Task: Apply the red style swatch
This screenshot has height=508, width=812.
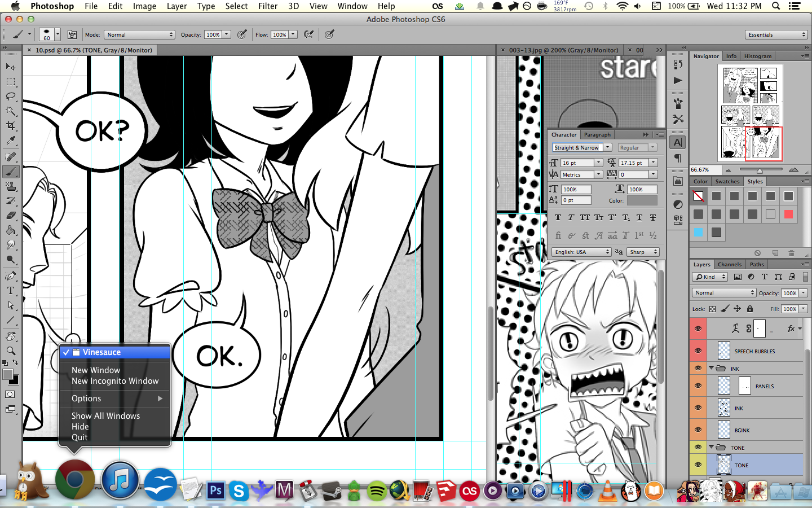Action: pyautogui.click(x=788, y=214)
